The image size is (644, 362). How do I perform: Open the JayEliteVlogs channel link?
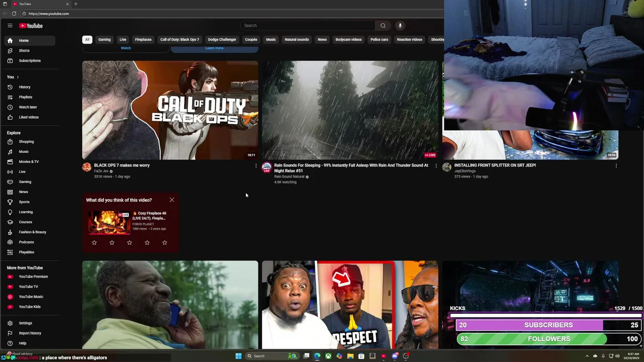[x=465, y=171]
